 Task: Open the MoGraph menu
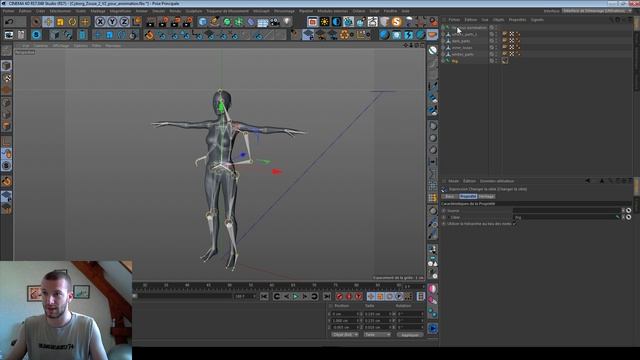pyautogui.click(x=261, y=11)
